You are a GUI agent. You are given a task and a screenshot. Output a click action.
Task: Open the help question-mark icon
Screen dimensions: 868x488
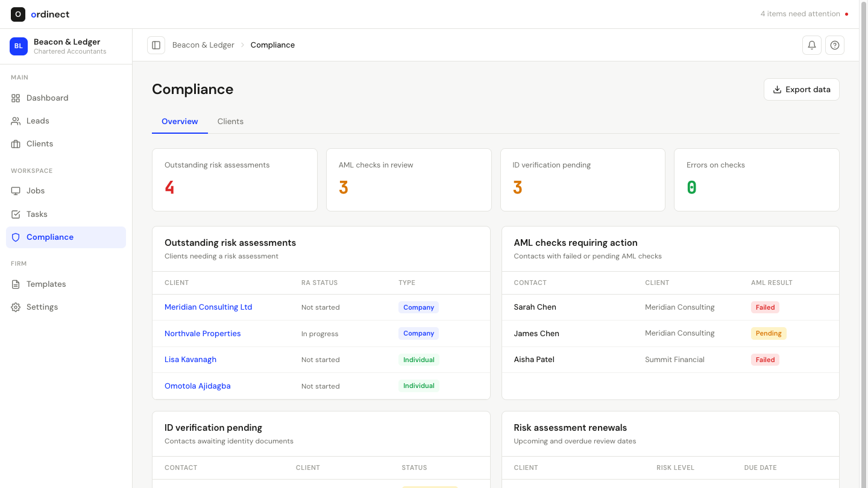[x=835, y=45]
